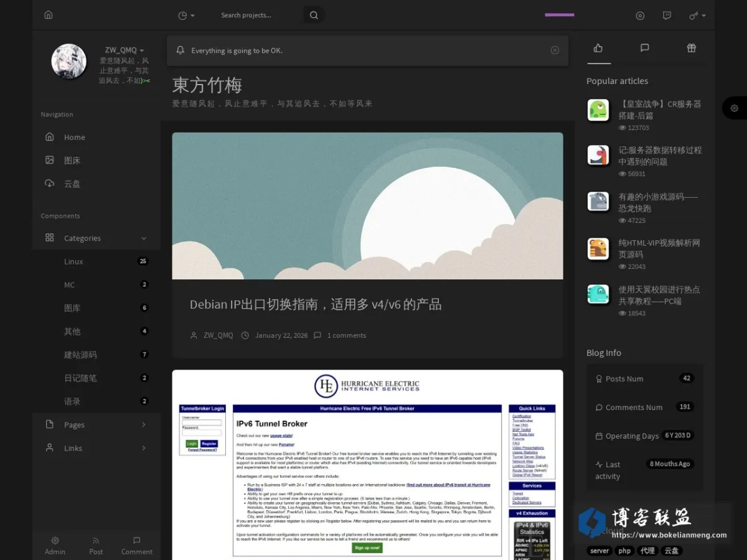Open the chat bubble icon in the header

coord(667,16)
